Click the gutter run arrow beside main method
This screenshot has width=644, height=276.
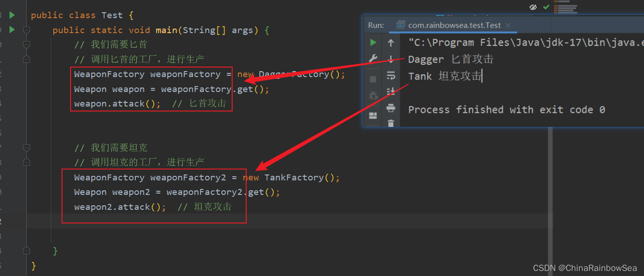point(12,30)
